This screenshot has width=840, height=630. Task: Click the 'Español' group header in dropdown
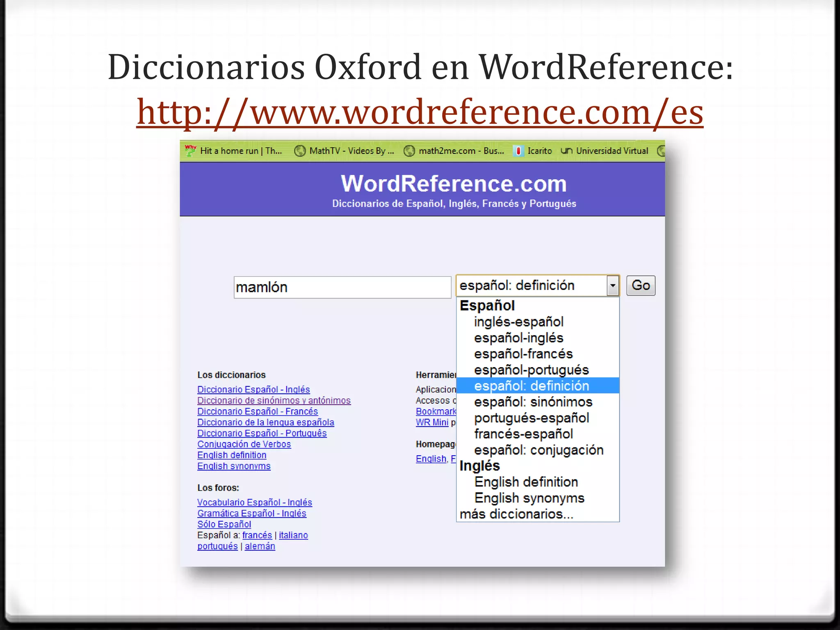coord(487,306)
